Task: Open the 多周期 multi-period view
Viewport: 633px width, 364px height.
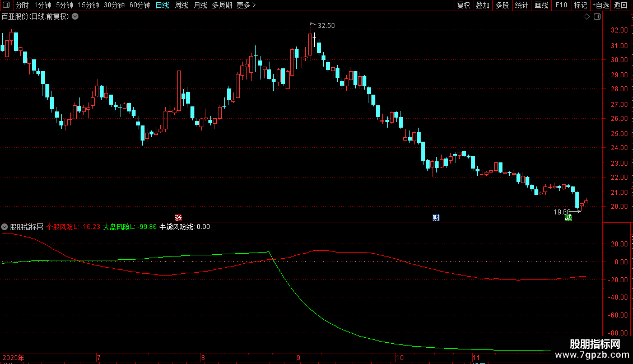Action: tap(222, 5)
